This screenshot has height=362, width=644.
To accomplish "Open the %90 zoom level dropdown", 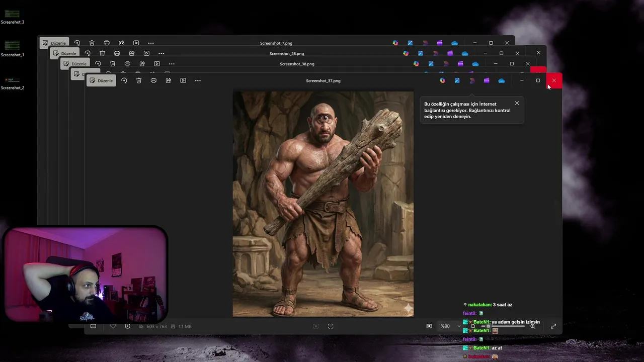I will [x=450, y=326].
